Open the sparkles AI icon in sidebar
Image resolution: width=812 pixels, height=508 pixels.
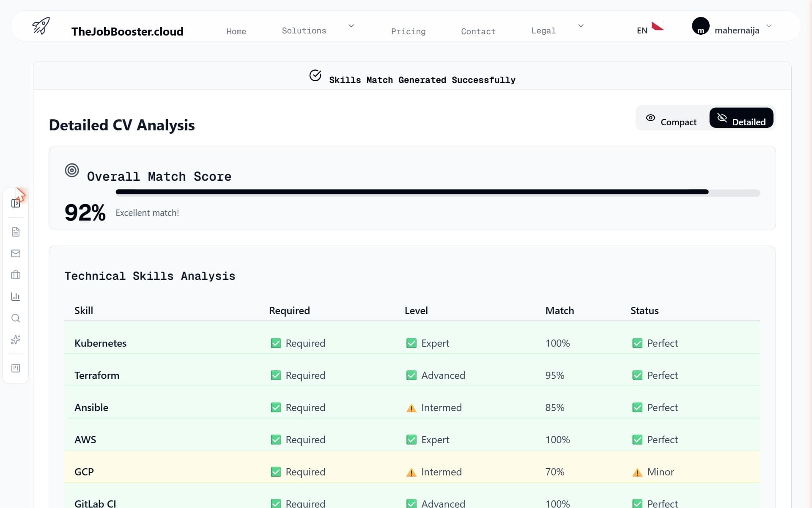tap(16, 340)
